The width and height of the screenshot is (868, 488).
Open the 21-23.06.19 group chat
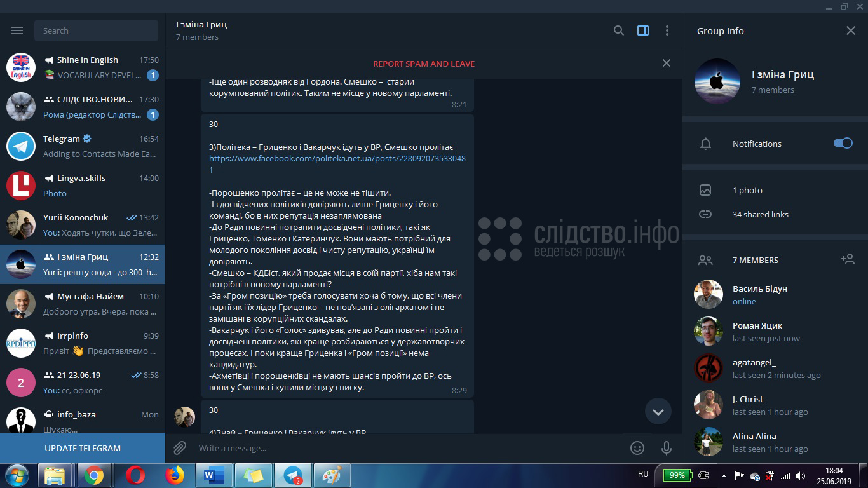(x=83, y=383)
